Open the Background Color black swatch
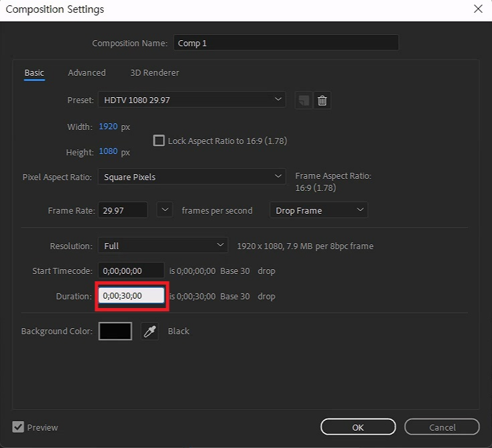492x448 pixels. tap(115, 331)
